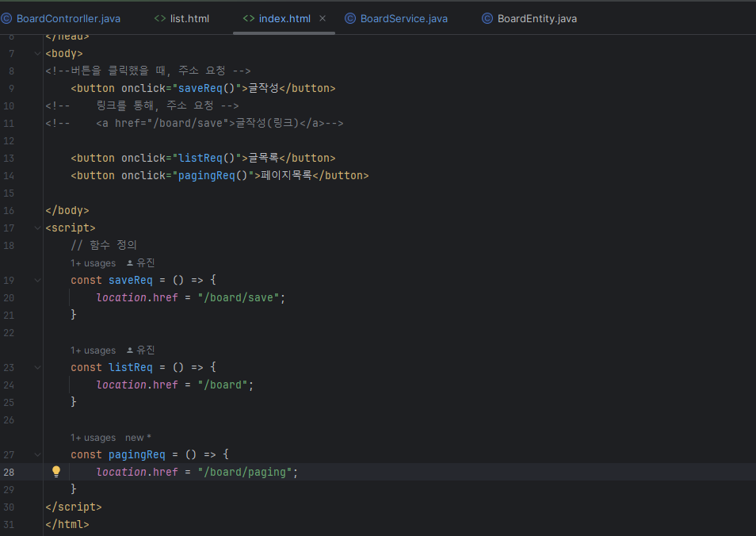Collapse the script tag fold arrow
Viewport: 756px width, 536px height.
[x=37, y=228]
